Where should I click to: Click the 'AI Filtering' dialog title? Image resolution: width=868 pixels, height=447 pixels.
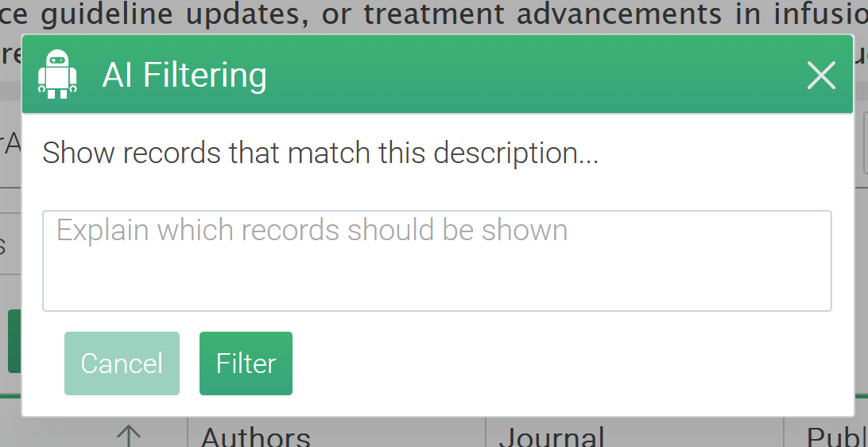click(184, 76)
